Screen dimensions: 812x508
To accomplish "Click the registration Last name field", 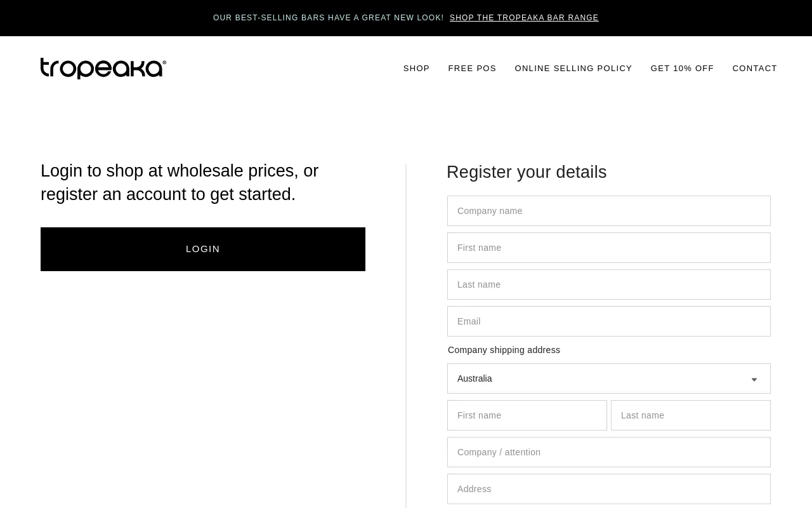I will click(609, 284).
